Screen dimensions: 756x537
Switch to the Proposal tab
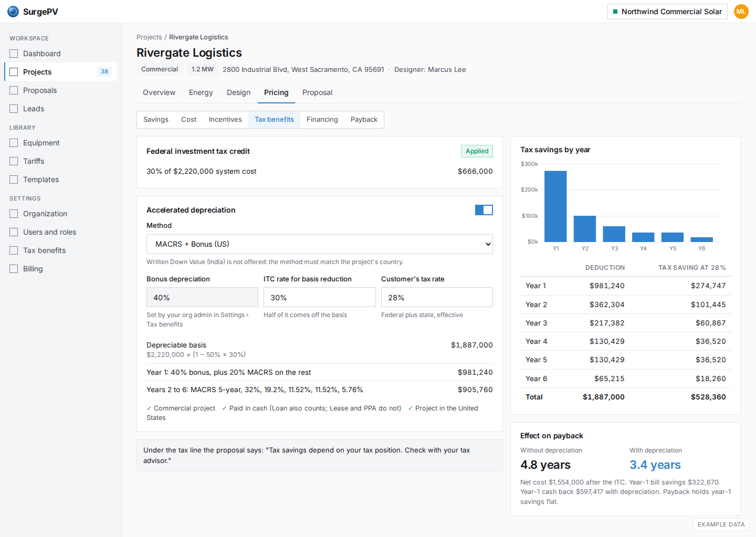[x=317, y=92]
